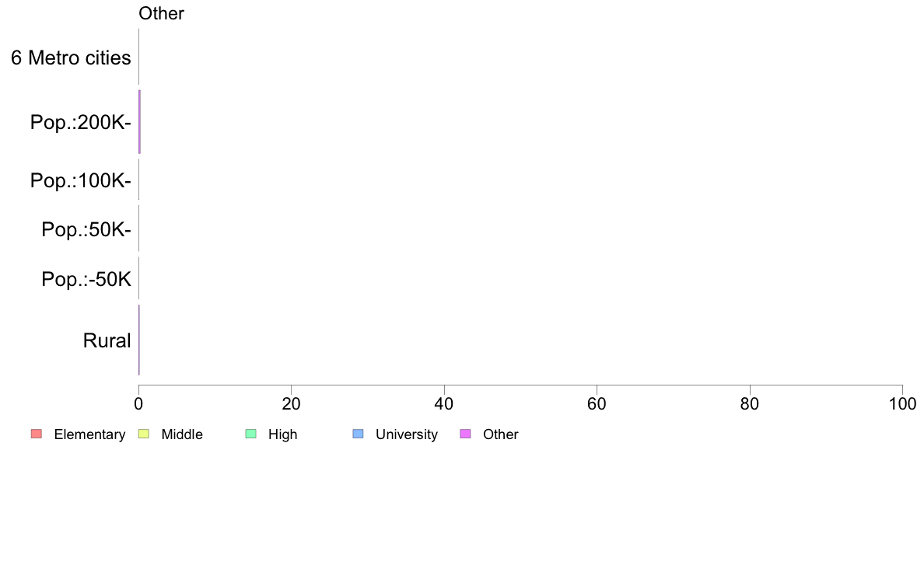Click the High green legend swatch
The height and width of the screenshot is (572, 924).
click(x=250, y=434)
